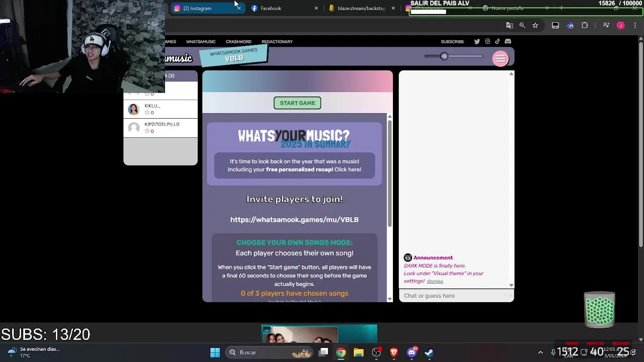The image size is (644, 362).
Task: Dismiss the dark mode announcement
Action: coord(435,282)
